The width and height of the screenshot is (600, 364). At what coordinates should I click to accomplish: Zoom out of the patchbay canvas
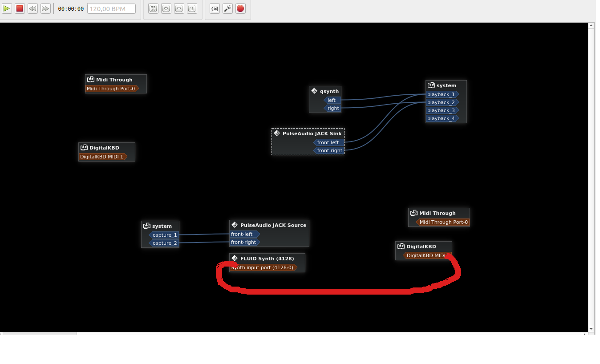point(179,8)
